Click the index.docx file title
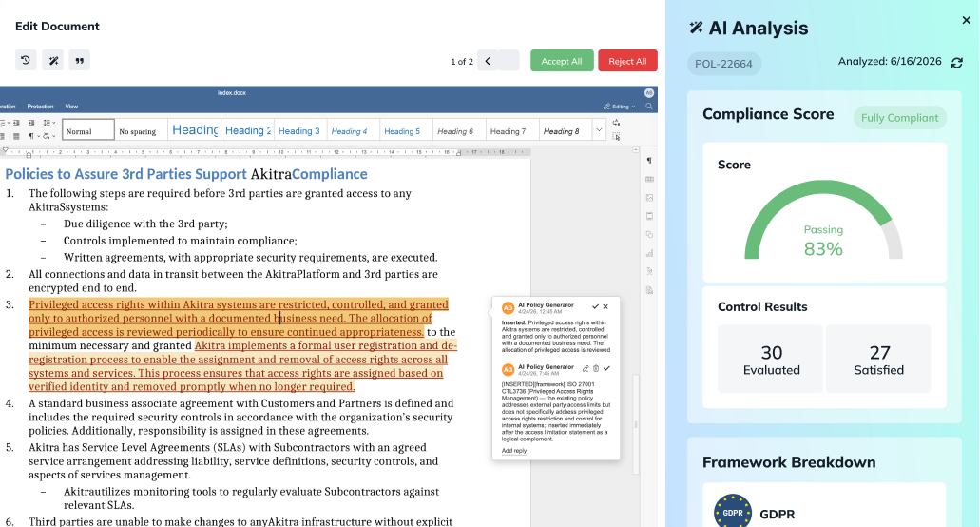The height and width of the screenshot is (527, 980). click(x=232, y=92)
